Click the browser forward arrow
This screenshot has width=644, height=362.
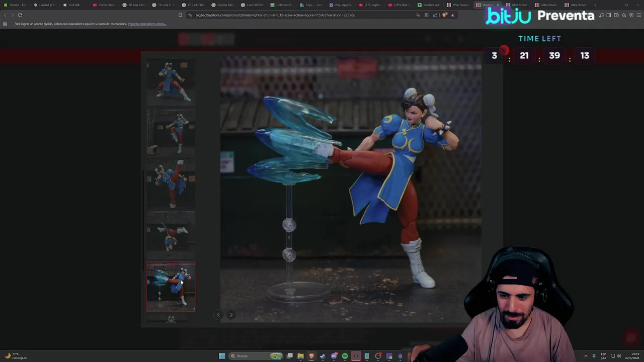tap(12, 15)
